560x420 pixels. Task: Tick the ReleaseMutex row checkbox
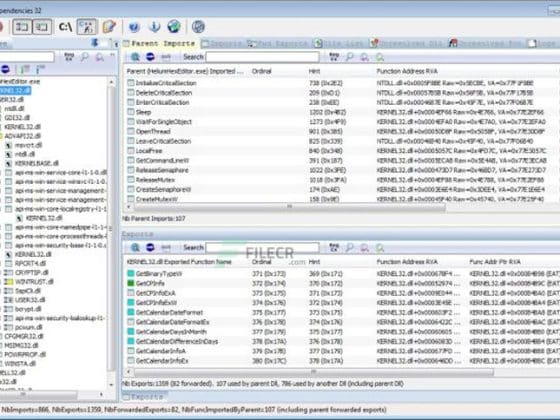(131, 180)
